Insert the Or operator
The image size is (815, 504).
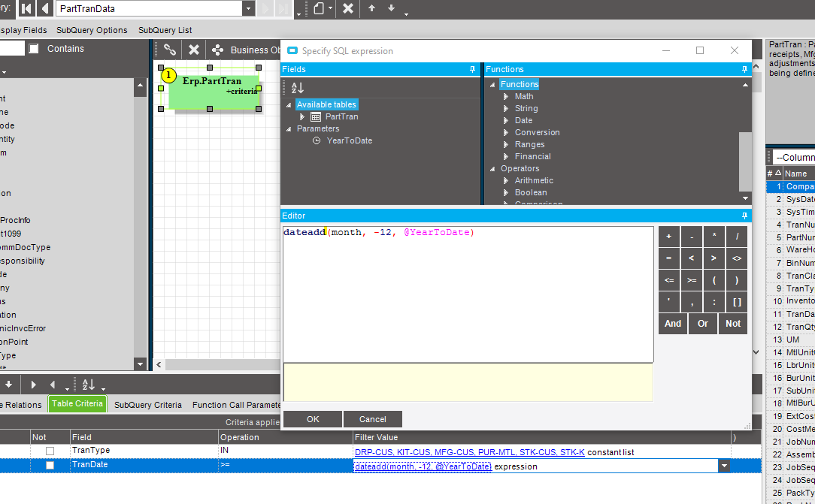[703, 324]
